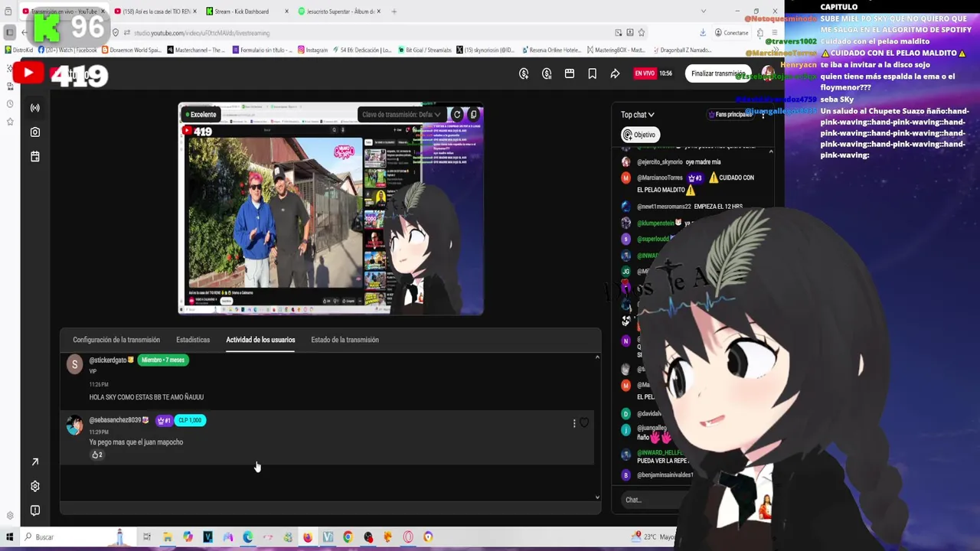The height and width of the screenshot is (551, 980).
Task: Open Task View in the taskbar
Action: 147,537
